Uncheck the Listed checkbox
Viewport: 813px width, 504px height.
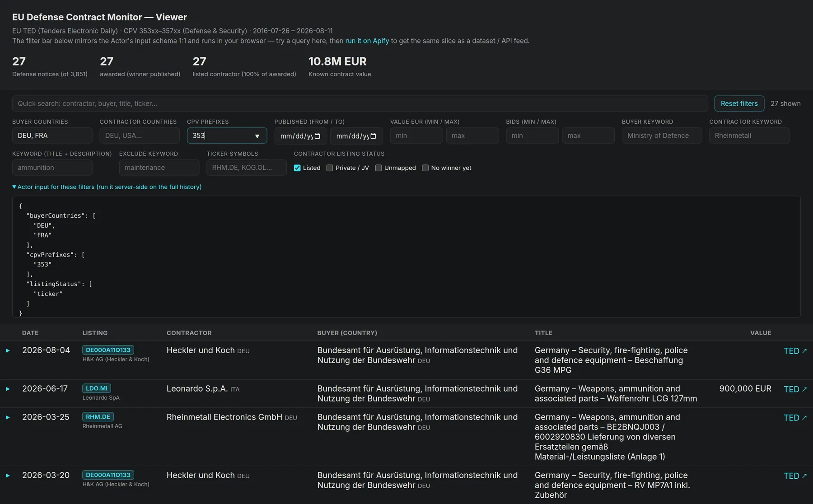pyautogui.click(x=297, y=168)
